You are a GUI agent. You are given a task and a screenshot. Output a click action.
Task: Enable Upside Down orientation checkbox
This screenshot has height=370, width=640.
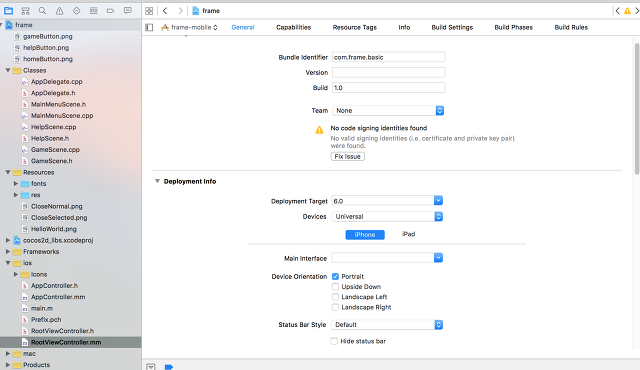[335, 287]
